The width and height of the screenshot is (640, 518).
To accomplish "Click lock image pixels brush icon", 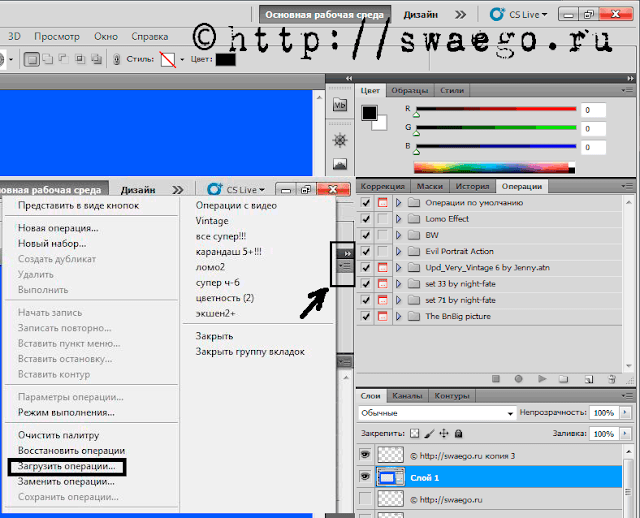I will [x=429, y=433].
